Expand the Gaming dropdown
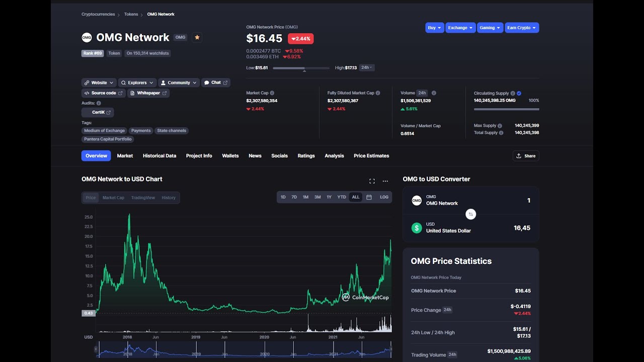 pyautogui.click(x=490, y=28)
